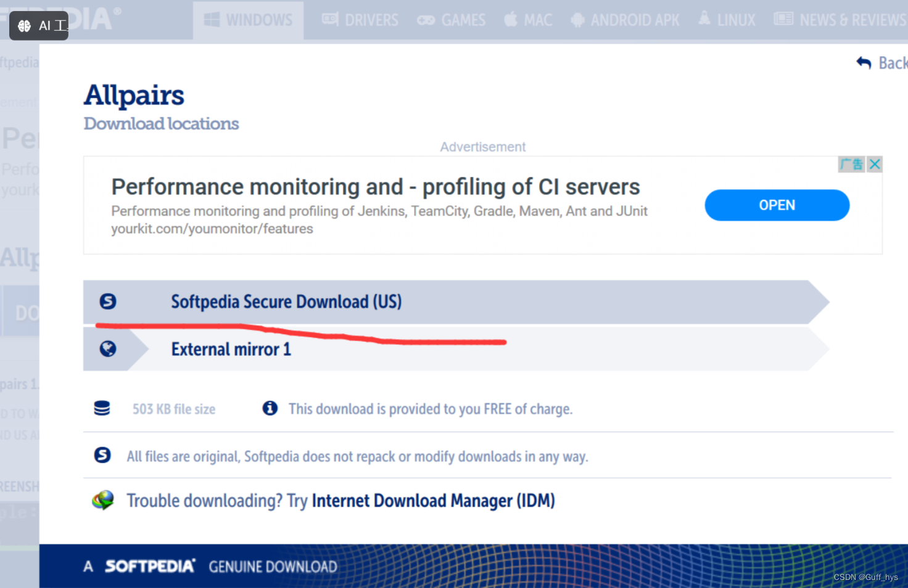Start Softpedia Secure Download (US)
The width and height of the screenshot is (908, 588).
pos(286,301)
